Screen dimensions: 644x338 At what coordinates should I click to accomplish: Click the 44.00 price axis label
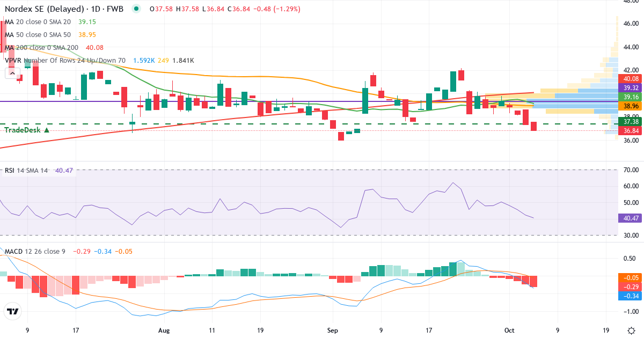pyautogui.click(x=630, y=47)
